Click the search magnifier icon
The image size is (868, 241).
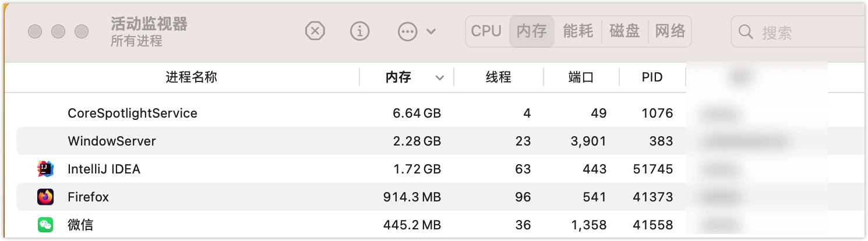pyautogui.click(x=746, y=31)
